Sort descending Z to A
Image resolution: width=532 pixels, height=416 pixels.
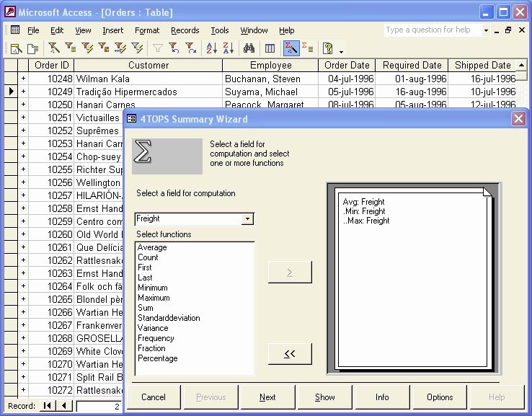(229, 48)
